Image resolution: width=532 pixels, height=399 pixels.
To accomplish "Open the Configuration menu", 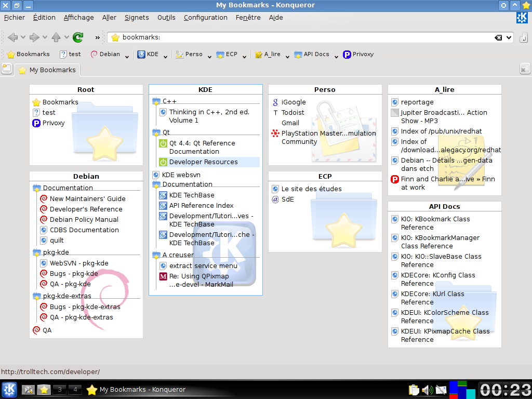I will point(206,18).
